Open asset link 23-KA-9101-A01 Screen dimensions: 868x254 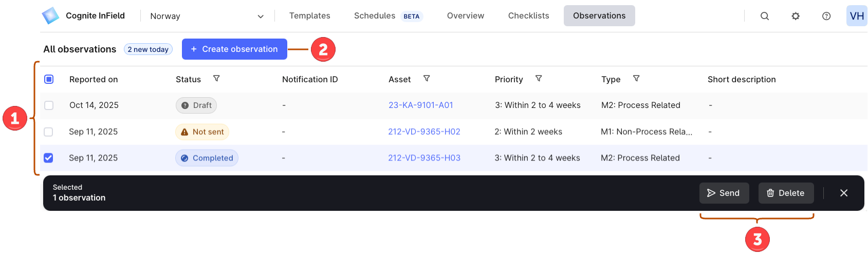point(421,105)
